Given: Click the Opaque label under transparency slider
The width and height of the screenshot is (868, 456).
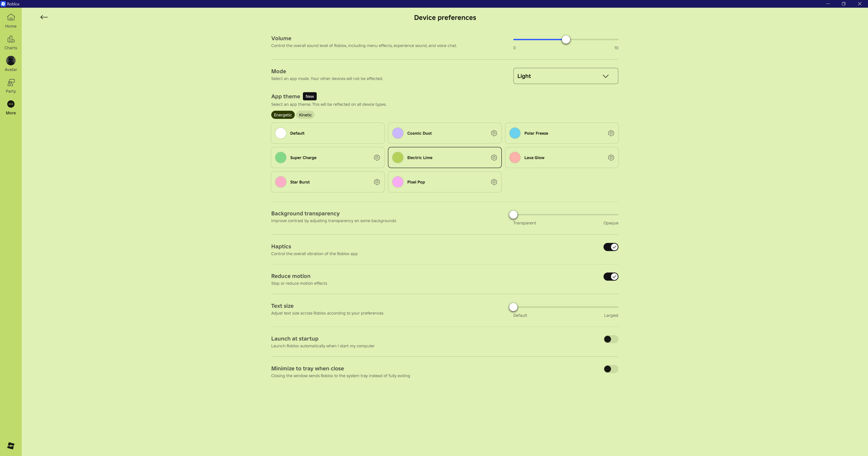Looking at the screenshot, I should click(611, 223).
